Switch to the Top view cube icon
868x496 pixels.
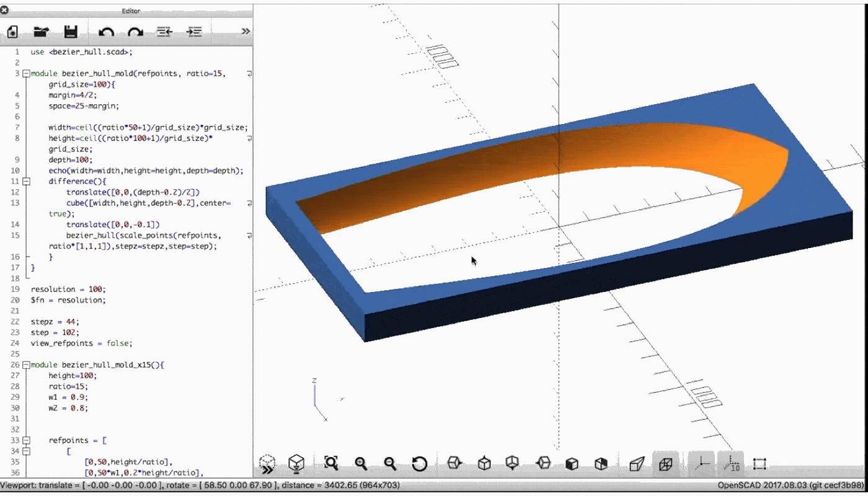point(484,463)
